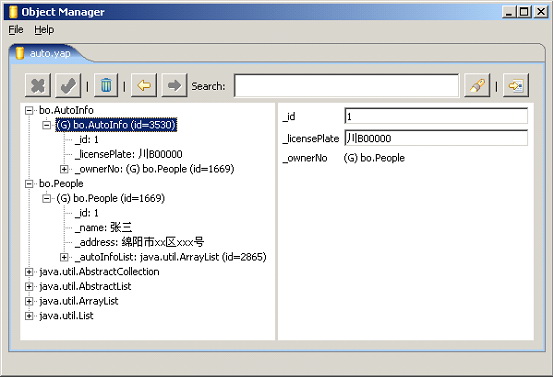553x379 pixels.
Task: Click the query icon at toolbar right end
Action: point(516,85)
